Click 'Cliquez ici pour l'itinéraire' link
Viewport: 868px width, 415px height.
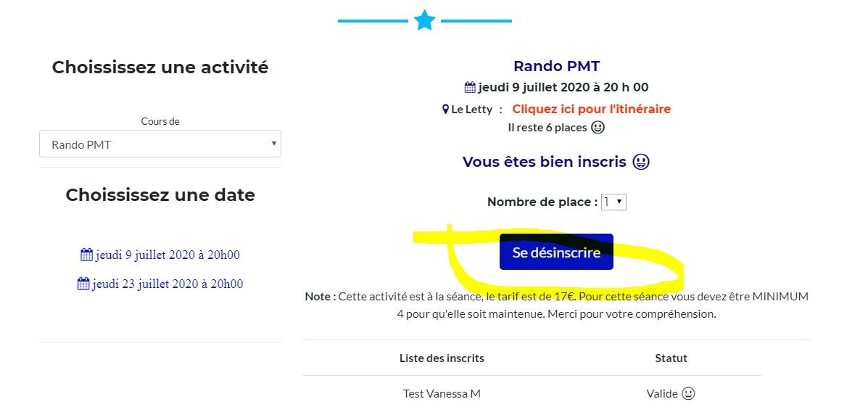coord(591,109)
